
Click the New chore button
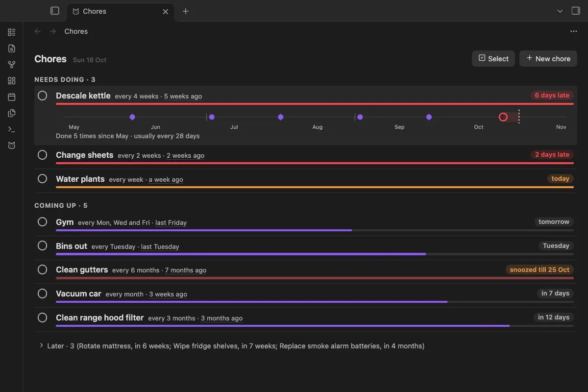pos(548,58)
